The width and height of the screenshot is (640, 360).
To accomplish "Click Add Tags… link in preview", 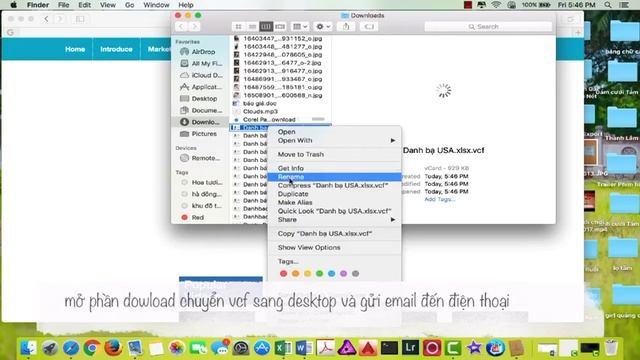I will pos(440,199).
